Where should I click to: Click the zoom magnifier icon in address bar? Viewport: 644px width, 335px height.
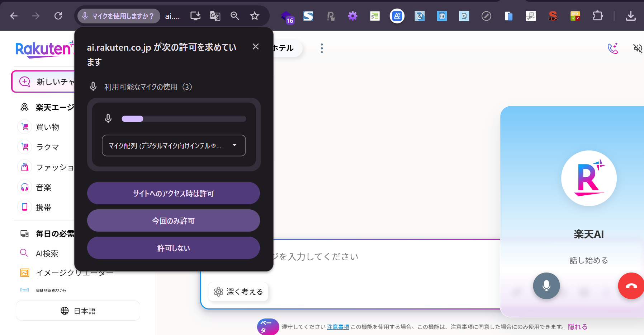[x=235, y=16]
